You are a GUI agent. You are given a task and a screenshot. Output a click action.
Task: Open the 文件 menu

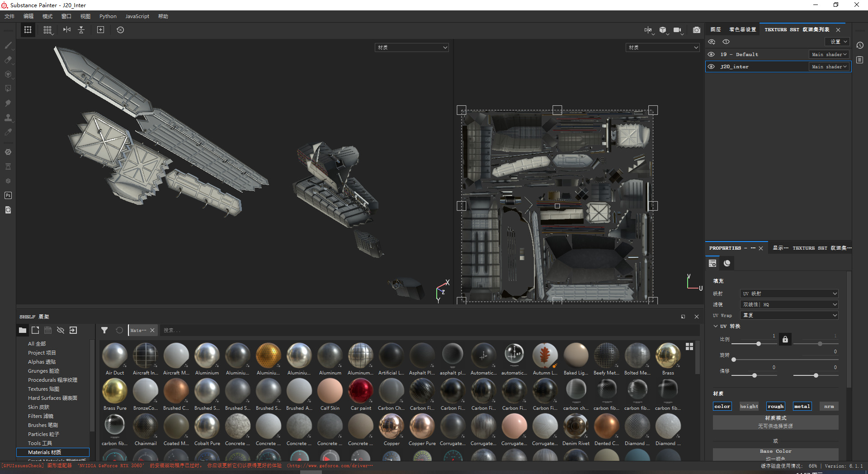click(x=9, y=16)
